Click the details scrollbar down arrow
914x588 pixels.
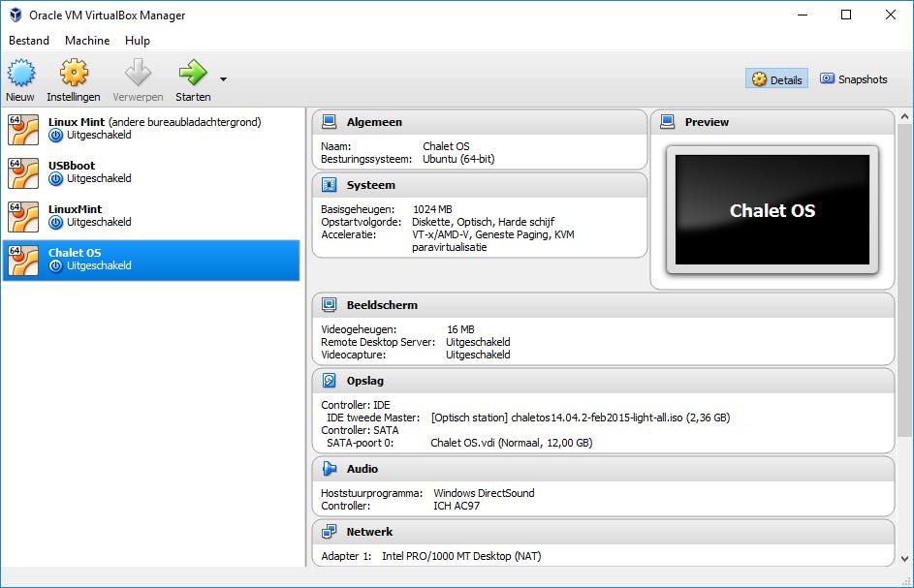click(904, 558)
